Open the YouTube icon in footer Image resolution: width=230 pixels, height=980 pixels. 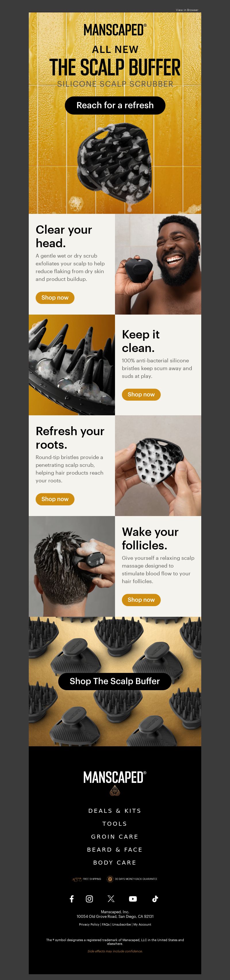(133, 899)
